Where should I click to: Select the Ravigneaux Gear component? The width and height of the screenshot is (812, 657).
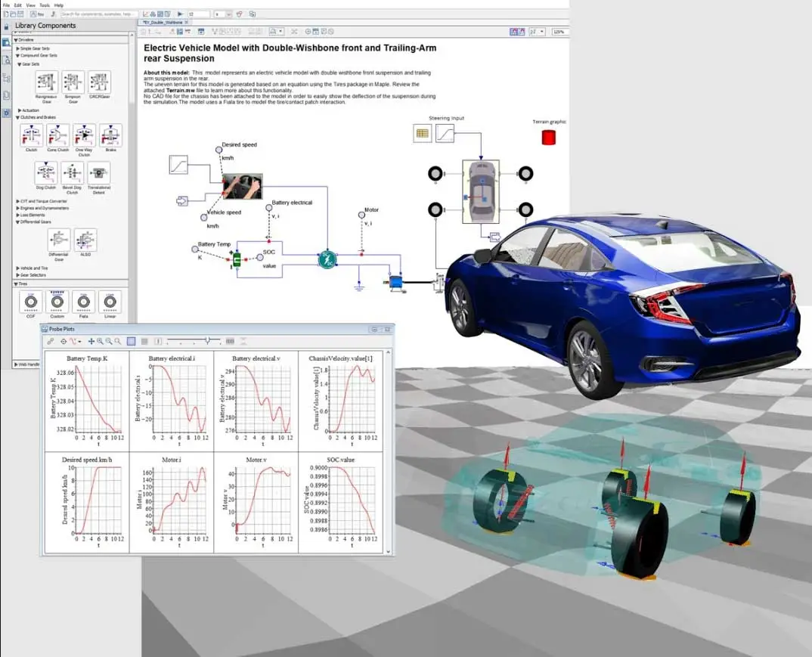pos(47,82)
